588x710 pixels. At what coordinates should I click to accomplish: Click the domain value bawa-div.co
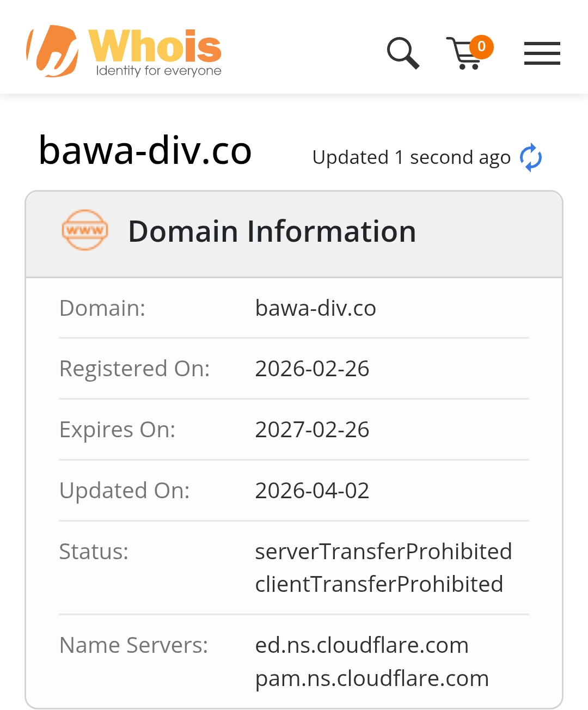pos(315,308)
